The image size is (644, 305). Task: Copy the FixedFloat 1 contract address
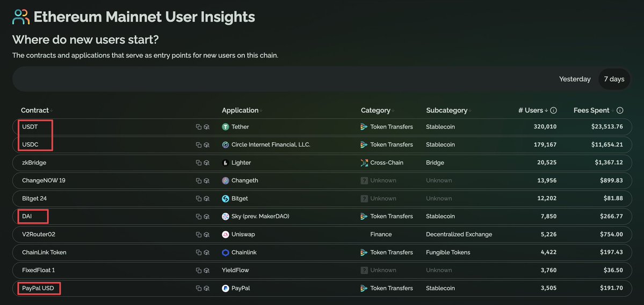tap(199, 271)
